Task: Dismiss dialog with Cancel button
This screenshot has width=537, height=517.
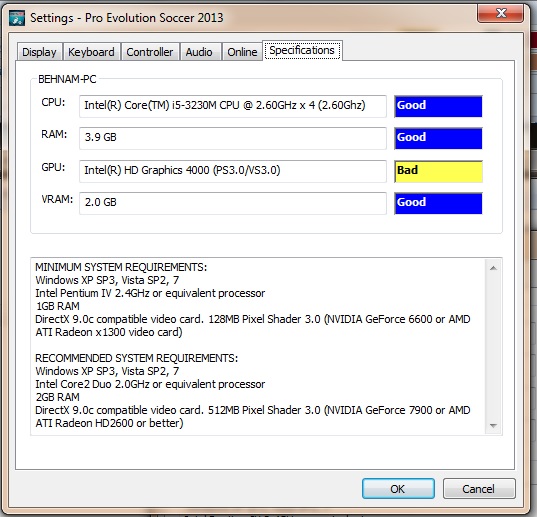Action: click(479, 489)
